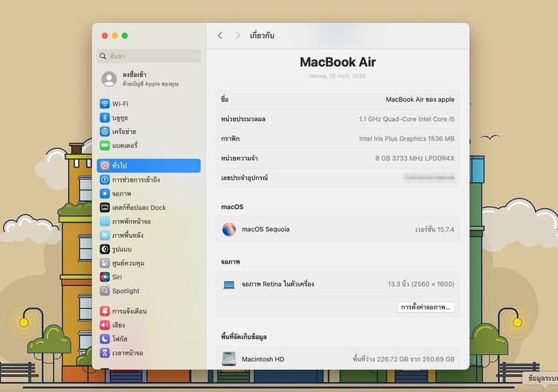Click the computer name MacBook Air ของ apple
Viewport: 558px width, 392px height.
click(420, 100)
